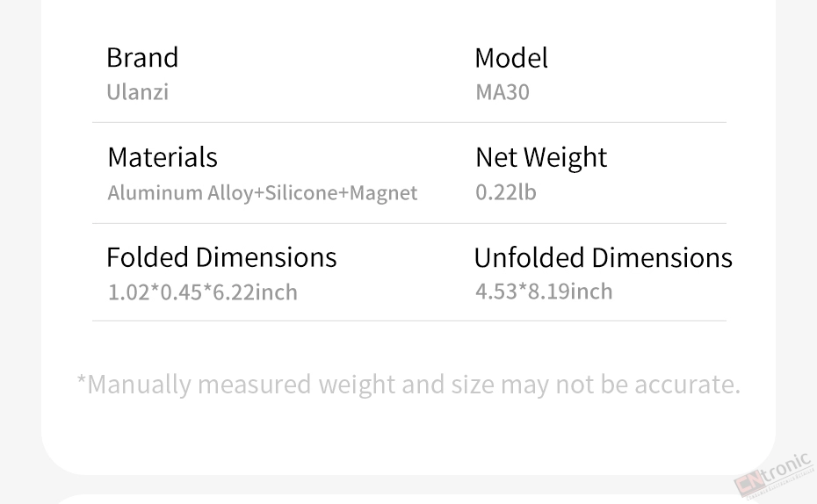The width and height of the screenshot is (817, 504).
Task: Click the 4.53*8.19inch value
Action: coord(544,291)
